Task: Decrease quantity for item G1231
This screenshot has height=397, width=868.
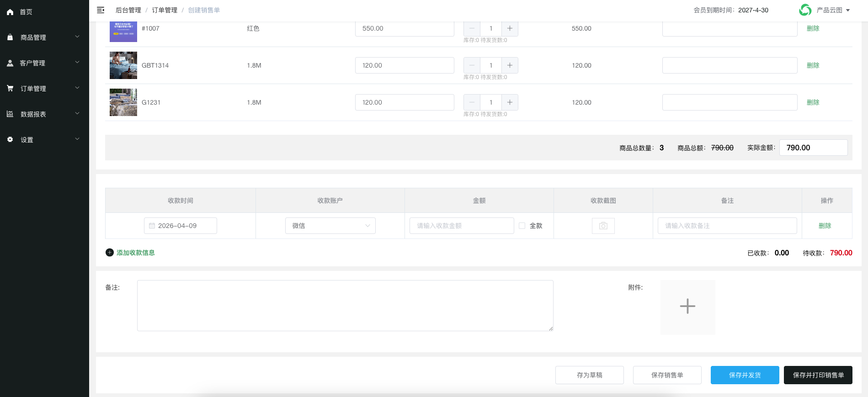Action: coord(472,102)
